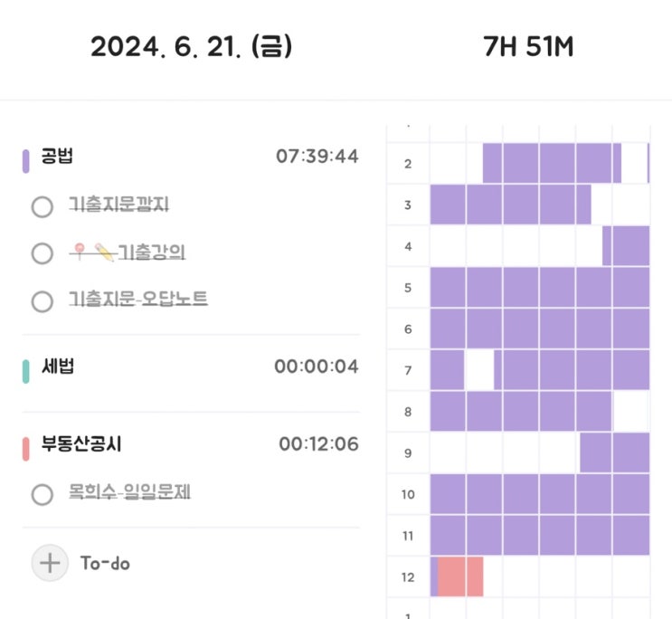Select the 세법 subject row
The height and width of the screenshot is (619, 672).
click(x=57, y=367)
